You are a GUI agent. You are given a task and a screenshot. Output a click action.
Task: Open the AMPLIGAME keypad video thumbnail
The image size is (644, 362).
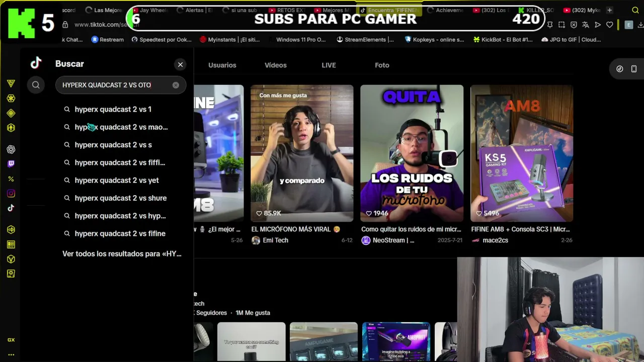click(324, 342)
